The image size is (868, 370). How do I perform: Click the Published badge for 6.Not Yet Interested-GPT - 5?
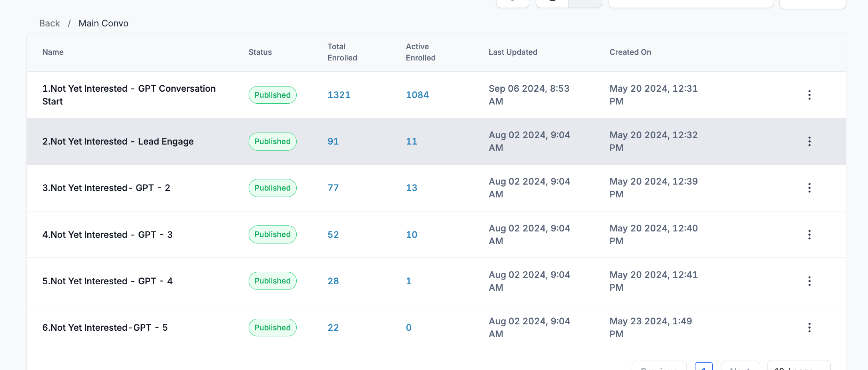(273, 328)
